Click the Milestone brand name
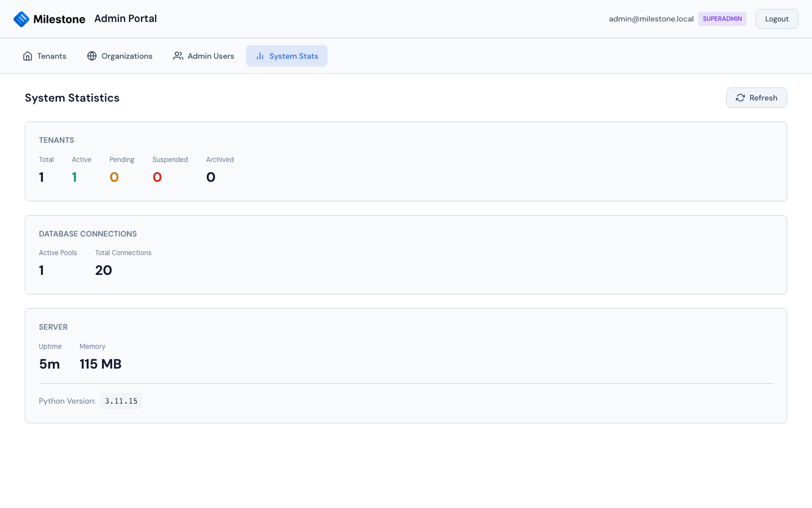 [59, 19]
